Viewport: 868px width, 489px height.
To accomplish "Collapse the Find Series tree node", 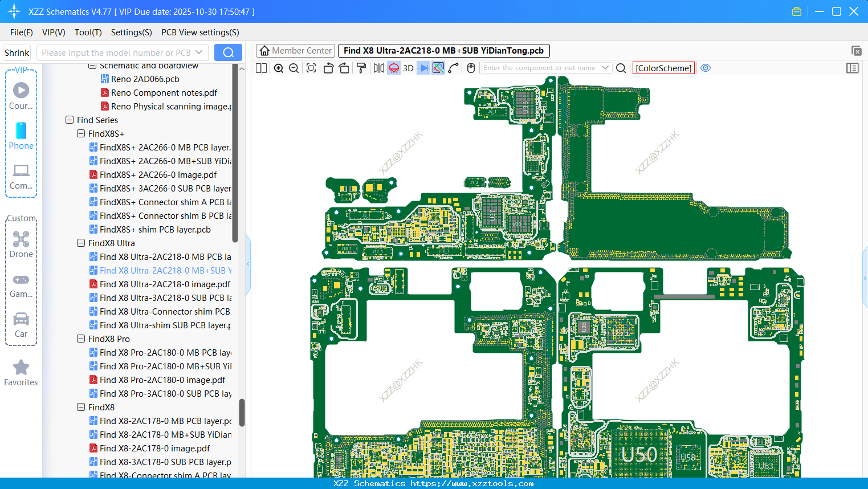I will point(70,120).
